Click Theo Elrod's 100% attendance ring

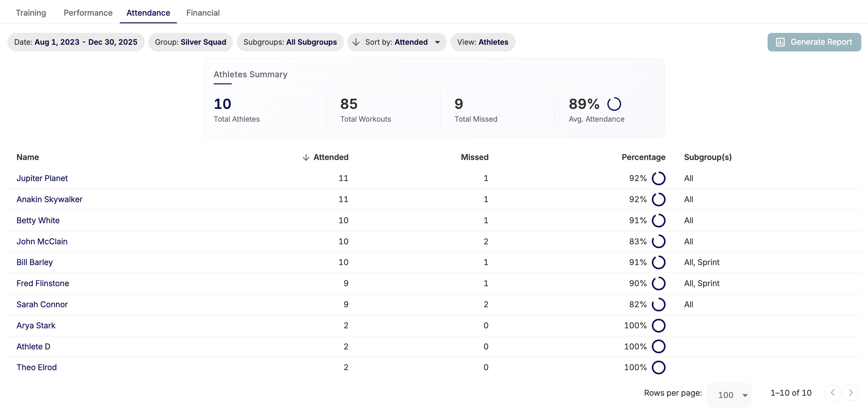658,367
